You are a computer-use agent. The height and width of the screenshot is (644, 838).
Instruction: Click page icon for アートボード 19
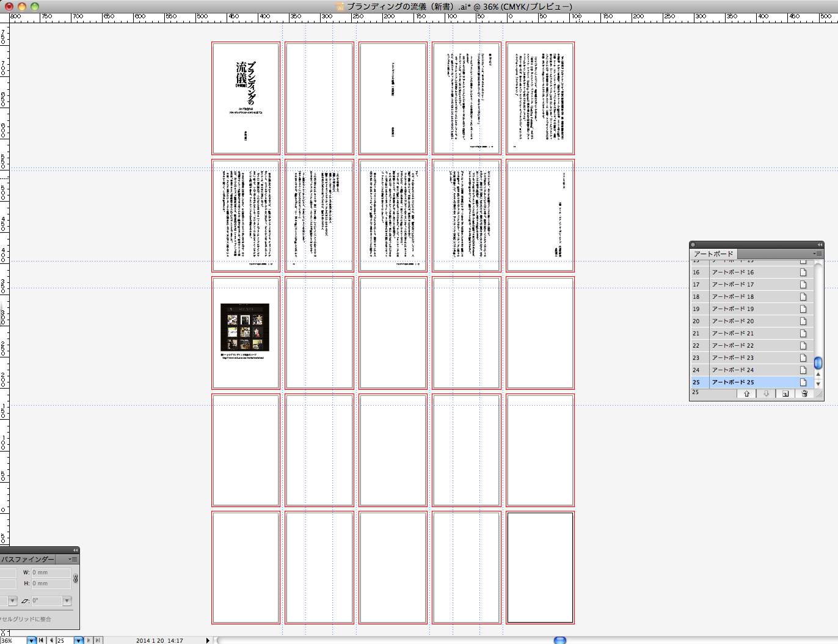point(803,309)
